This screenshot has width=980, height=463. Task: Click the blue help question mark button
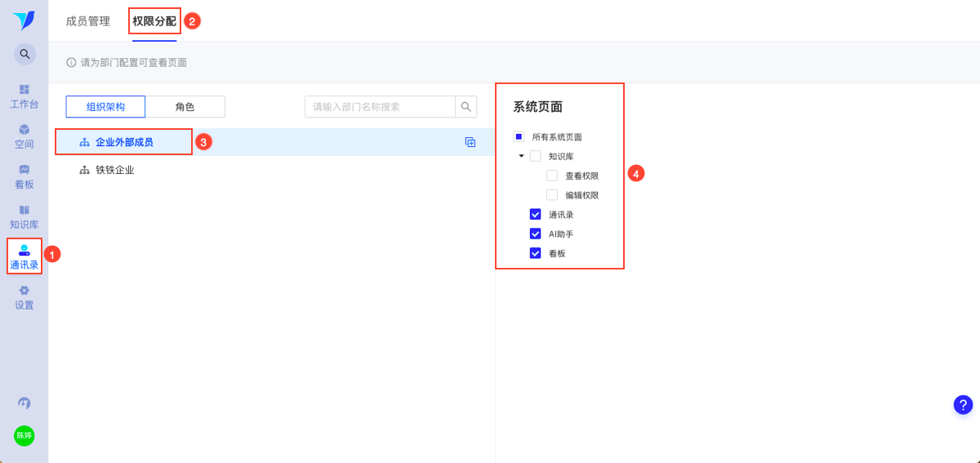[x=963, y=404]
